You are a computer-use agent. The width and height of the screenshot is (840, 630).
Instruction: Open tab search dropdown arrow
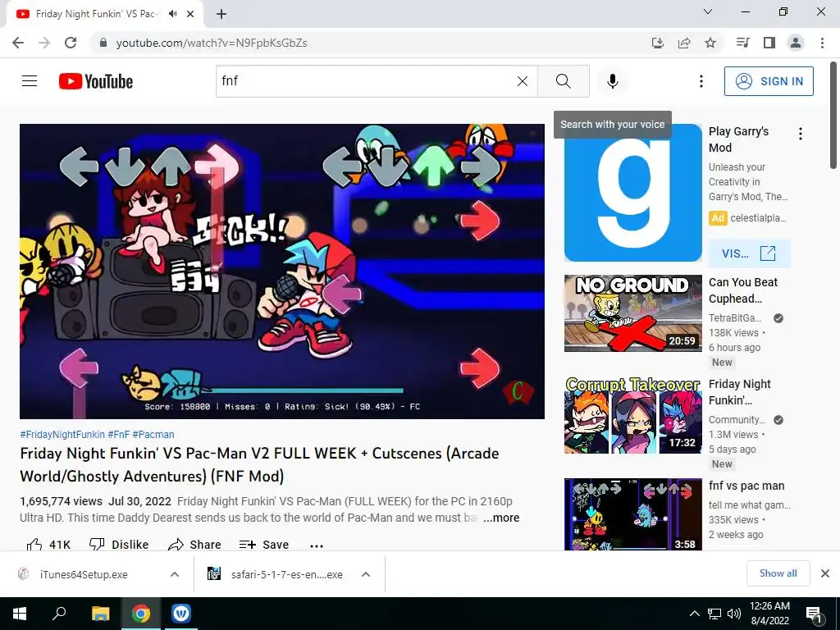coord(708,11)
